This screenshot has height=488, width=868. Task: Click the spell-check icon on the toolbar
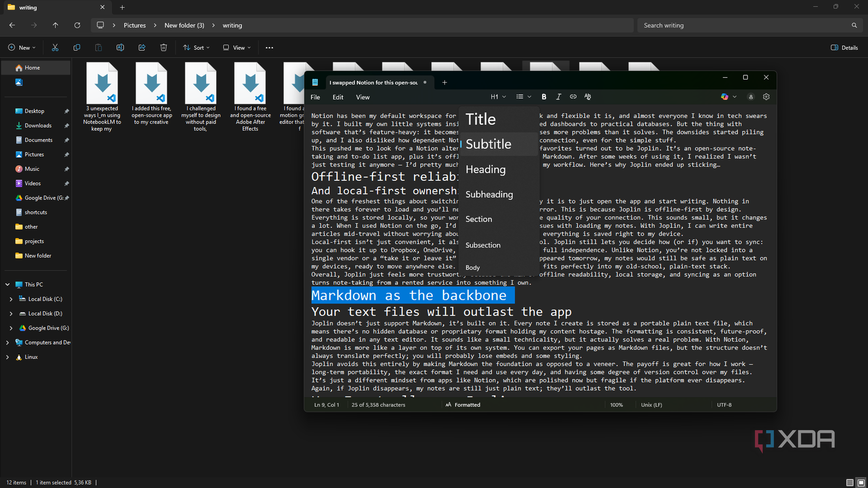[588, 96]
